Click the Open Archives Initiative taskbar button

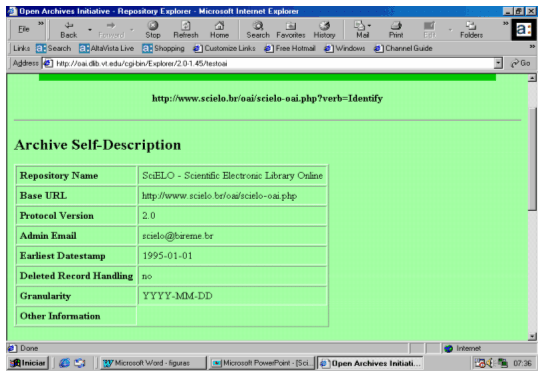click(370, 363)
